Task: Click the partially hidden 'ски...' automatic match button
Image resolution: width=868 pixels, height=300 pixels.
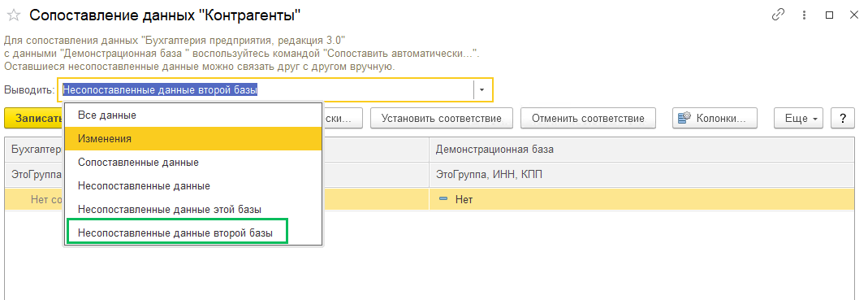Action: coord(343,118)
